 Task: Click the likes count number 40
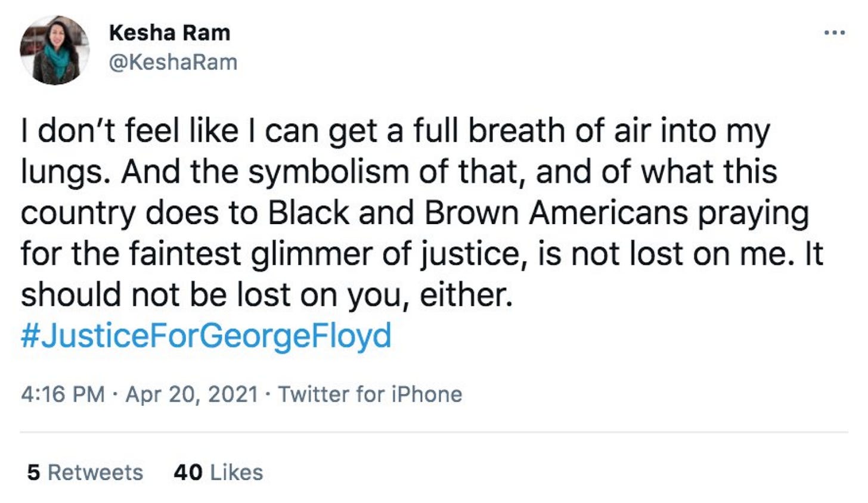coord(188,473)
